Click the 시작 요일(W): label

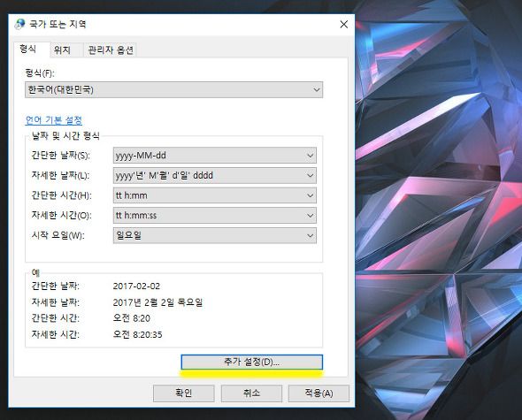pos(58,235)
